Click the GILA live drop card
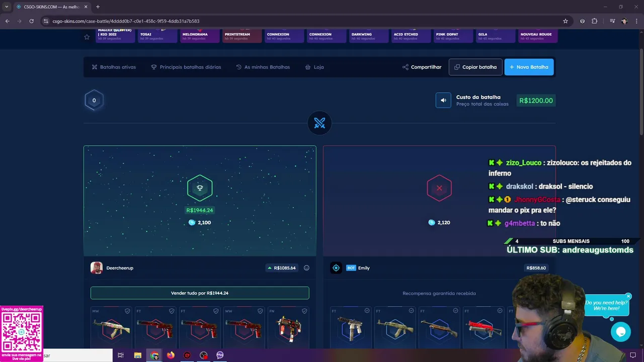Screen dimensions: 644x362 (x=496, y=36)
